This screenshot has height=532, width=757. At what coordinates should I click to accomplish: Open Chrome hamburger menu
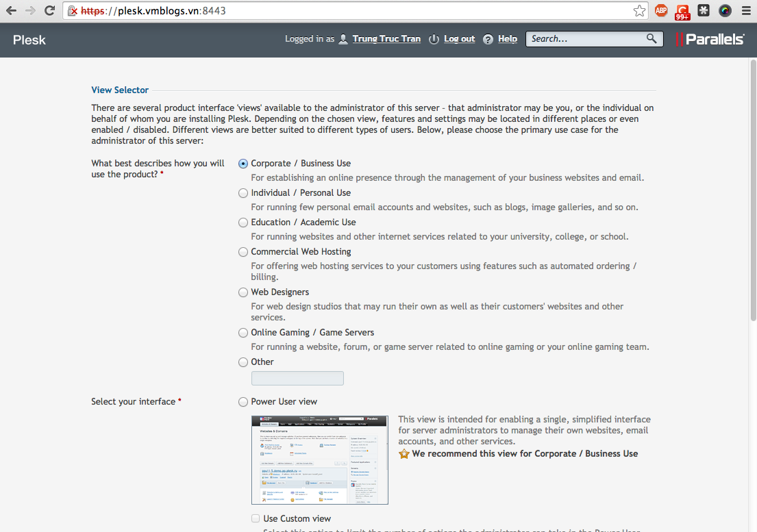(746, 10)
